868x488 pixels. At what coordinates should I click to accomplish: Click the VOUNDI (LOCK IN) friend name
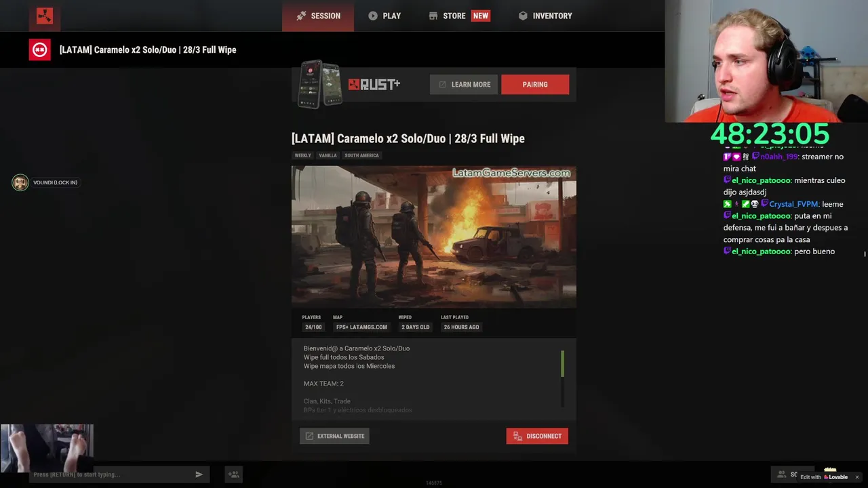click(x=55, y=182)
